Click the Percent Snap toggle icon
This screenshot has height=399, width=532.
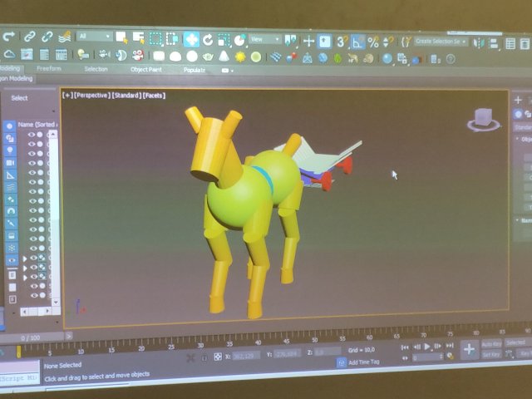373,41
